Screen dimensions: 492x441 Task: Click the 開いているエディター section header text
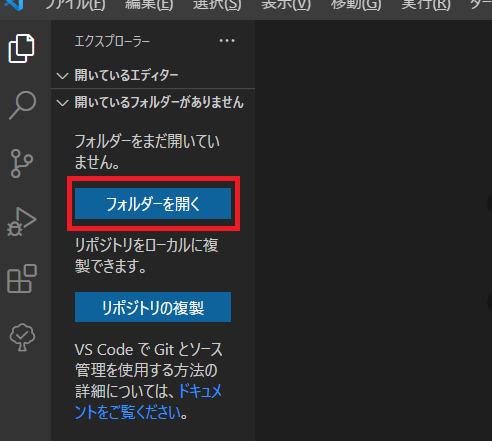tap(126, 75)
